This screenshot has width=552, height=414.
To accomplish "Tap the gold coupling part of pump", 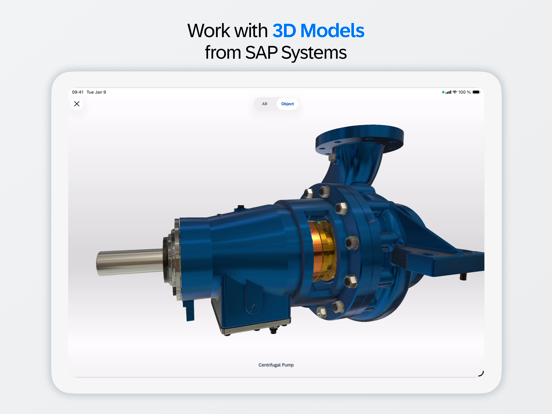I will (322, 250).
